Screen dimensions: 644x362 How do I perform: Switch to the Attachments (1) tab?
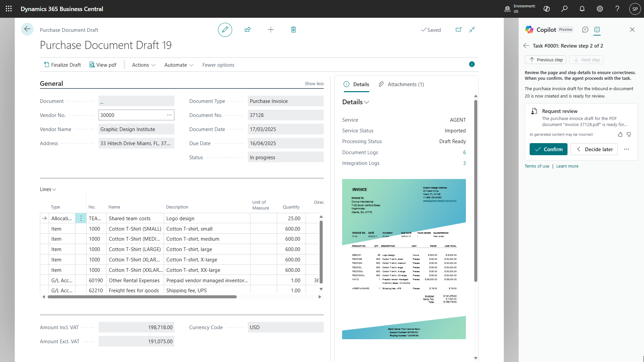(401, 84)
